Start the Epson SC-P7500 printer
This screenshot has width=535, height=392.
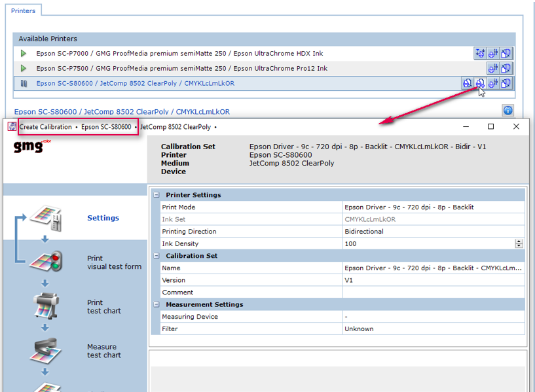coord(23,68)
